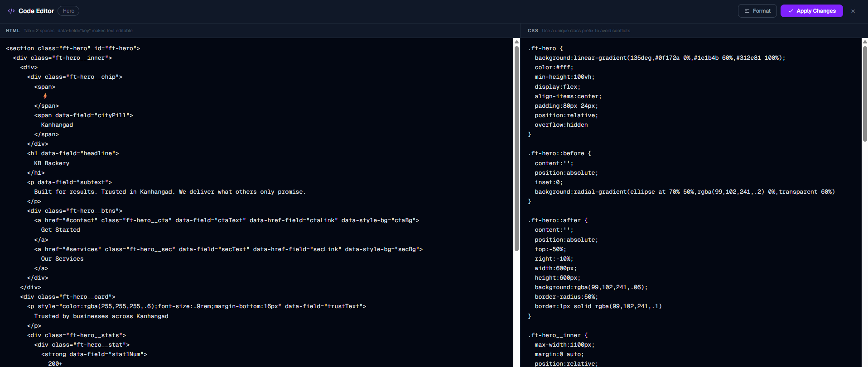Click the p line with data-field trustText
The width and height of the screenshot is (868, 367).
(197, 306)
